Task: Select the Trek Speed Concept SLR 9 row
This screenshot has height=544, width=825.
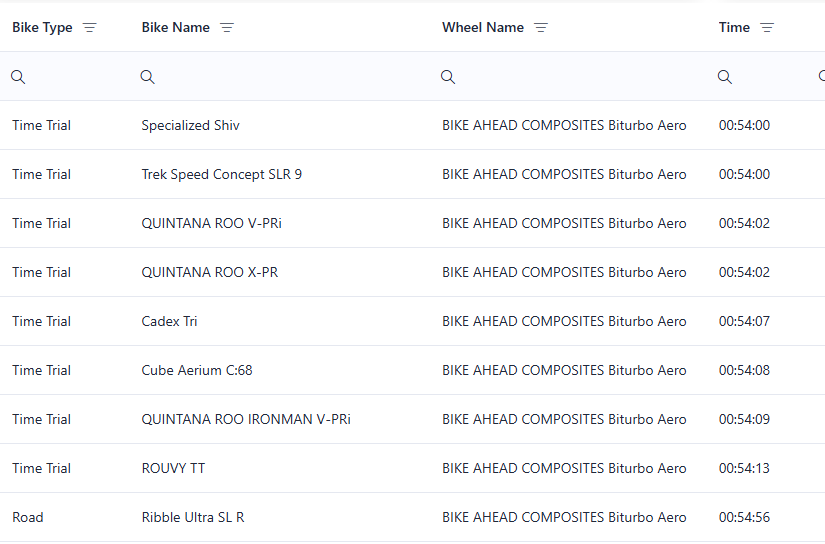Action: click(221, 175)
